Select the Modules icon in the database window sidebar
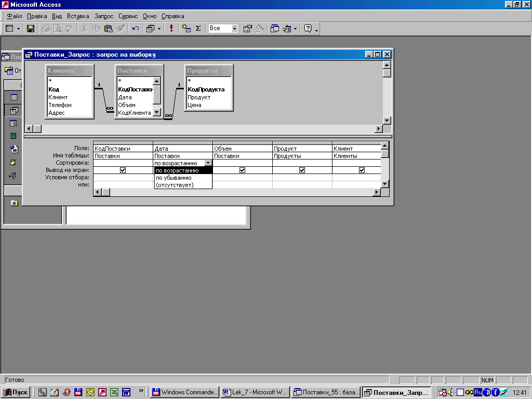The image size is (532, 399). (13, 176)
